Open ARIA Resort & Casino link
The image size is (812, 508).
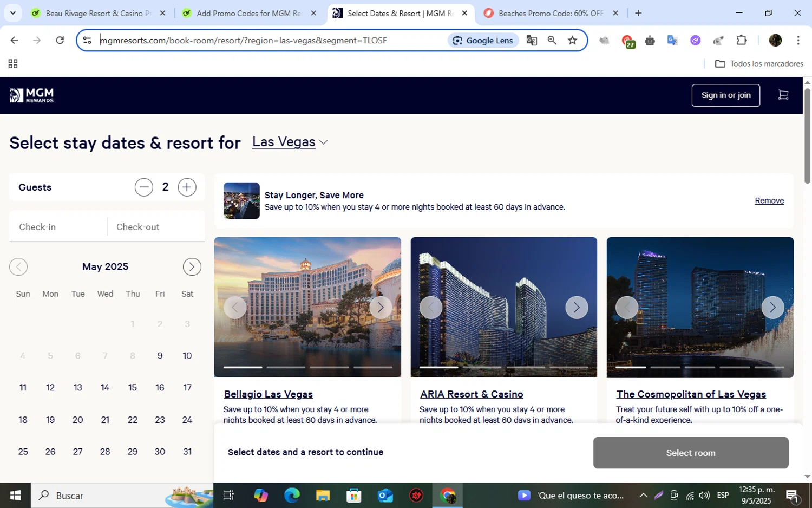coord(472,394)
